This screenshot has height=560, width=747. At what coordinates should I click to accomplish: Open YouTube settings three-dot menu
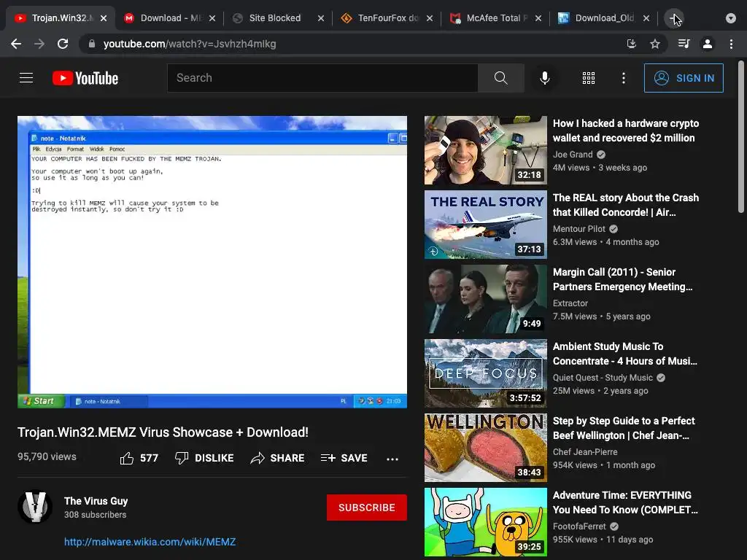(x=624, y=77)
